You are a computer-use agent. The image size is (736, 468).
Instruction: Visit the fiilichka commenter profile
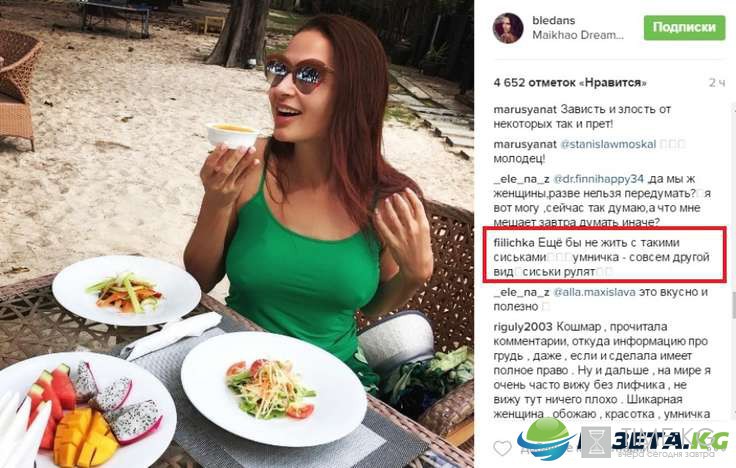click(514, 243)
